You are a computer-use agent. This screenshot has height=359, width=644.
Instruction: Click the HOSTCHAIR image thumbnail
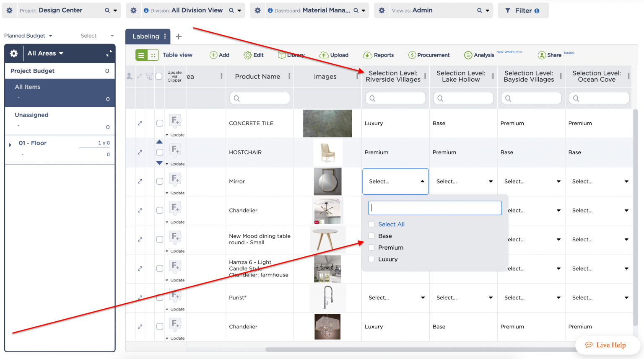[327, 152]
